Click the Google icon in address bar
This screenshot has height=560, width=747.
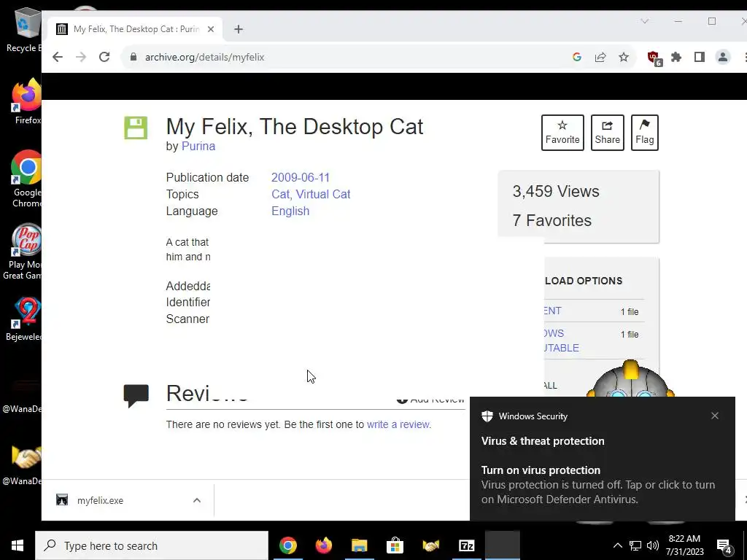pos(577,57)
